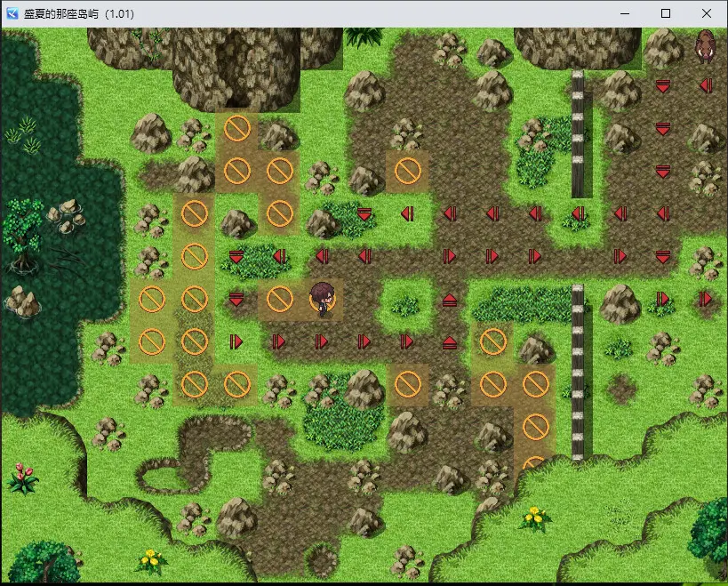Click the lowest full forbidden sign beside the lower fence

[536, 427]
